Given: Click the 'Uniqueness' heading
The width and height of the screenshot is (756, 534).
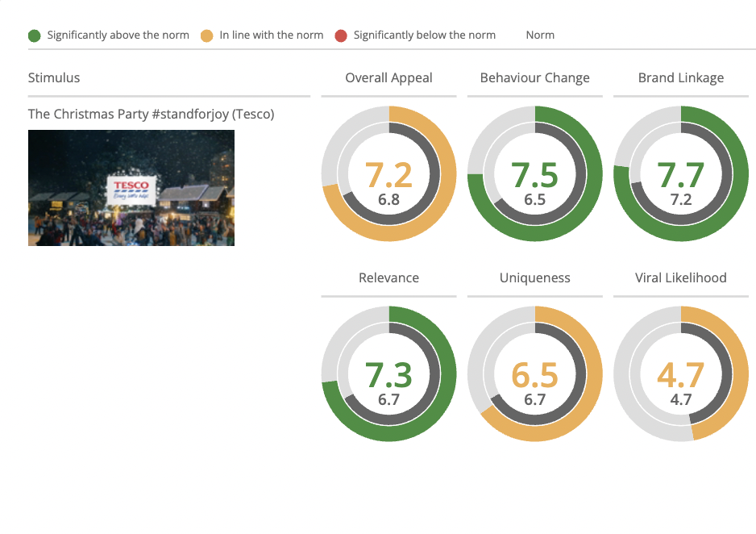Looking at the screenshot, I should click(534, 277).
